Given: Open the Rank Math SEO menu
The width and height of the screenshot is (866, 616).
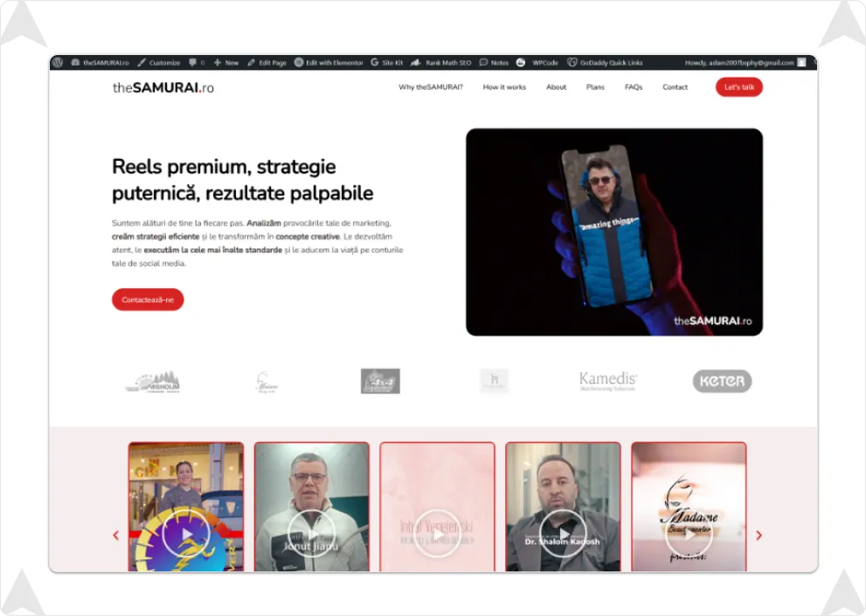Looking at the screenshot, I should coord(442,63).
